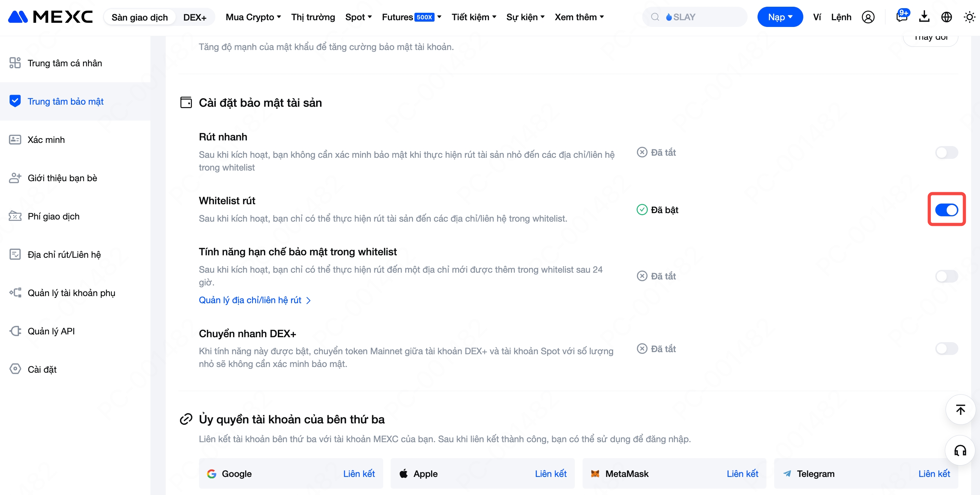Viewport: 980px width, 495px height.
Task: Open Quản lý địa chỉ/liên hệ rút link
Action: click(x=254, y=300)
